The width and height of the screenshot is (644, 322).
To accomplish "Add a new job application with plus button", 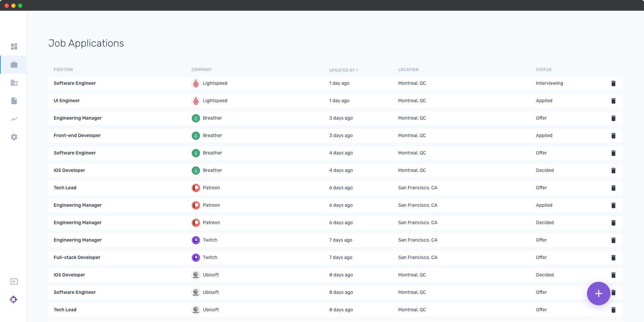I will point(598,294).
